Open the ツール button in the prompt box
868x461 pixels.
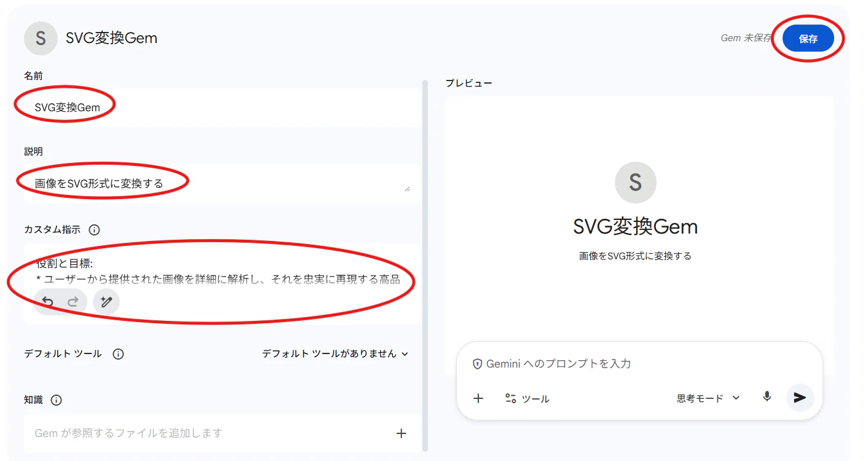pyautogui.click(x=527, y=399)
